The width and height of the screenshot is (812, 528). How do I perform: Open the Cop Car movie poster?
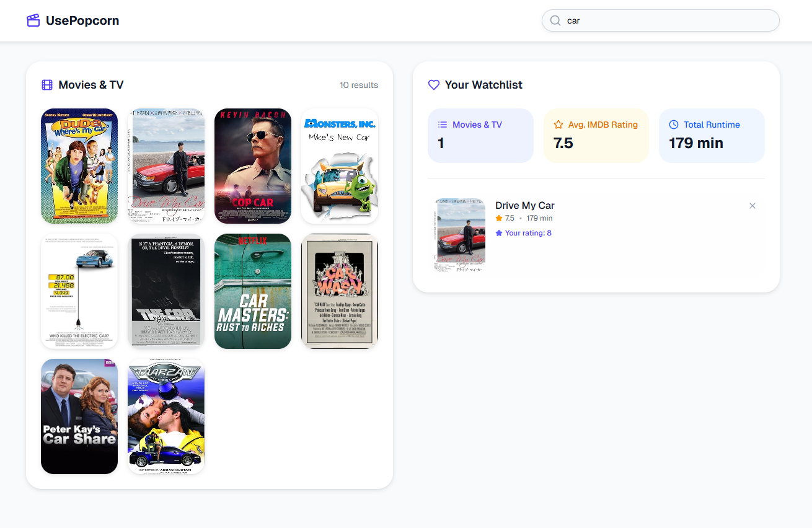[253, 166]
